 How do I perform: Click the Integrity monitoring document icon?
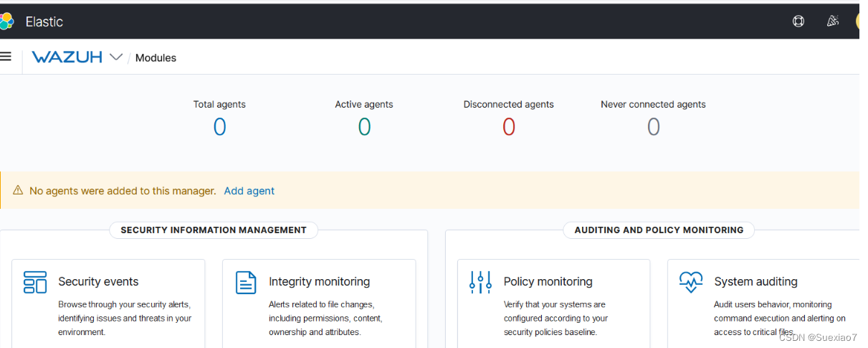pyautogui.click(x=246, y=283)
